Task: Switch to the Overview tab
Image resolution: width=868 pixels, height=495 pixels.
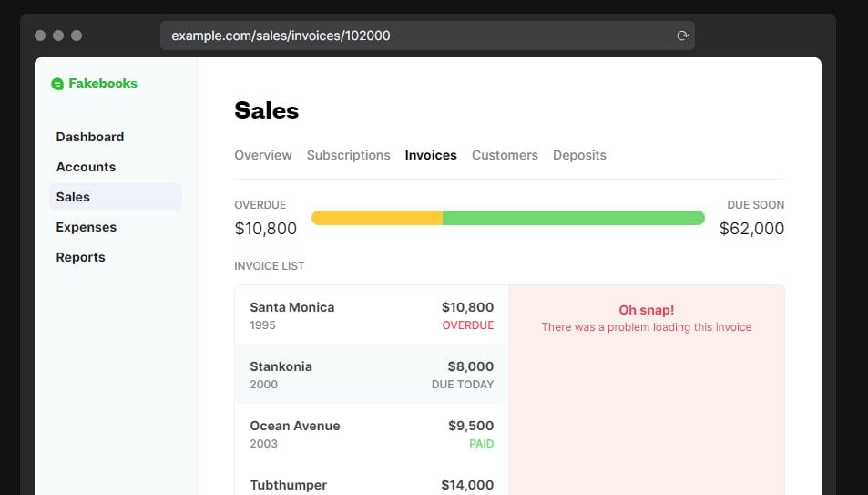Action: [263, 155]
